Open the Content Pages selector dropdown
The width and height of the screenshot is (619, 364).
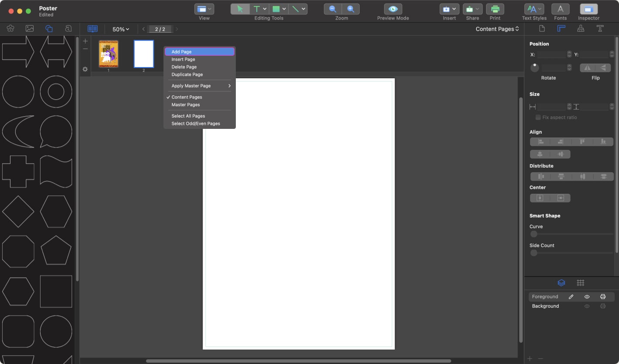[x=497, y=29]
